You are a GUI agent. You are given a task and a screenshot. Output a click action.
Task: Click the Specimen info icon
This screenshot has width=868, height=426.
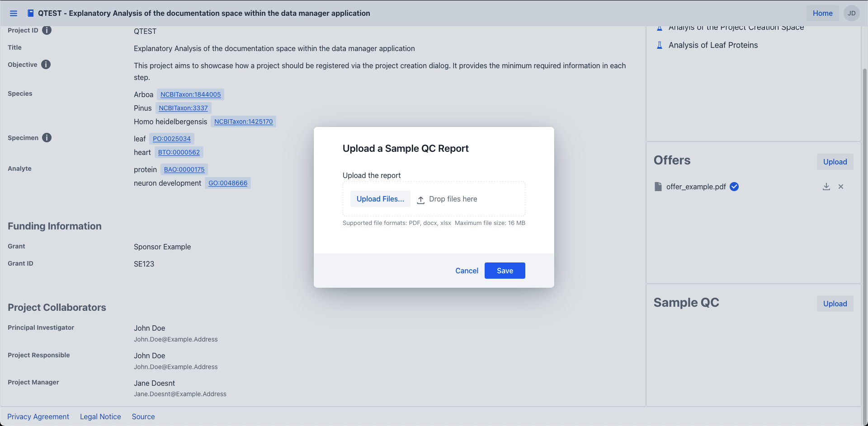[x=47, y=138]
